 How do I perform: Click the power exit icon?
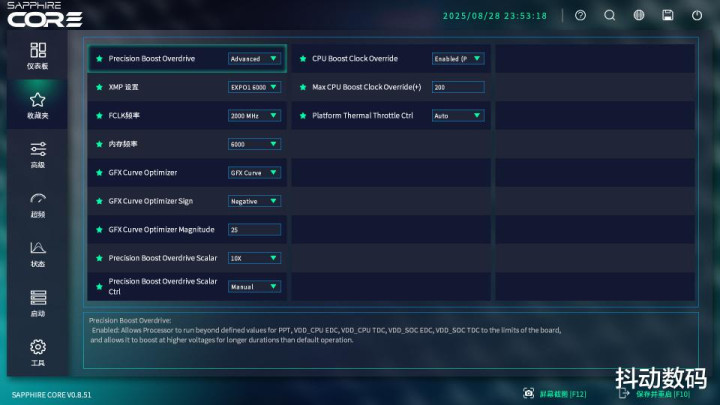point(697,16)
